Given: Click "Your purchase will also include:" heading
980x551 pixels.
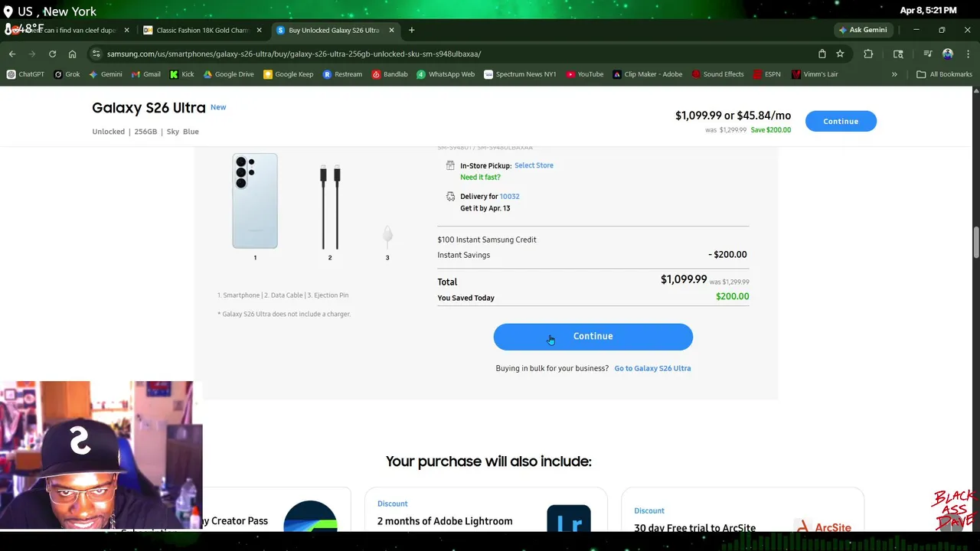Looking at the screenshot, I should (x=488, y=461).
